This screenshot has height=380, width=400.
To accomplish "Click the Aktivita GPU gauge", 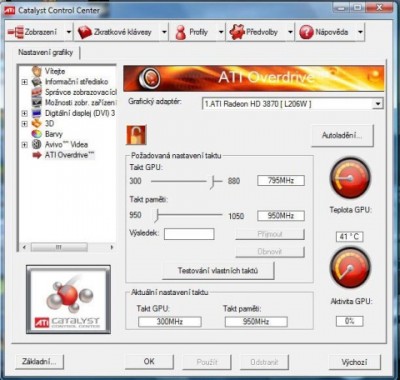I will pos(350,268).
